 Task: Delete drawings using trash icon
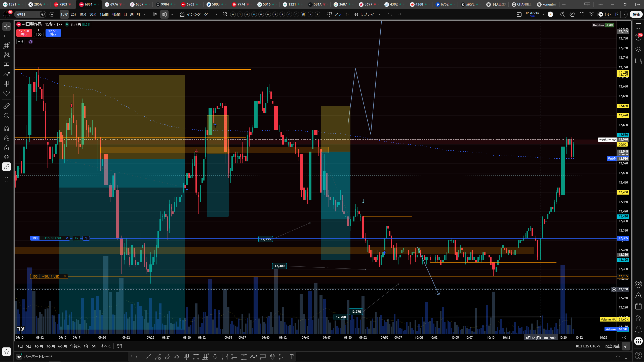pos(7,179)
